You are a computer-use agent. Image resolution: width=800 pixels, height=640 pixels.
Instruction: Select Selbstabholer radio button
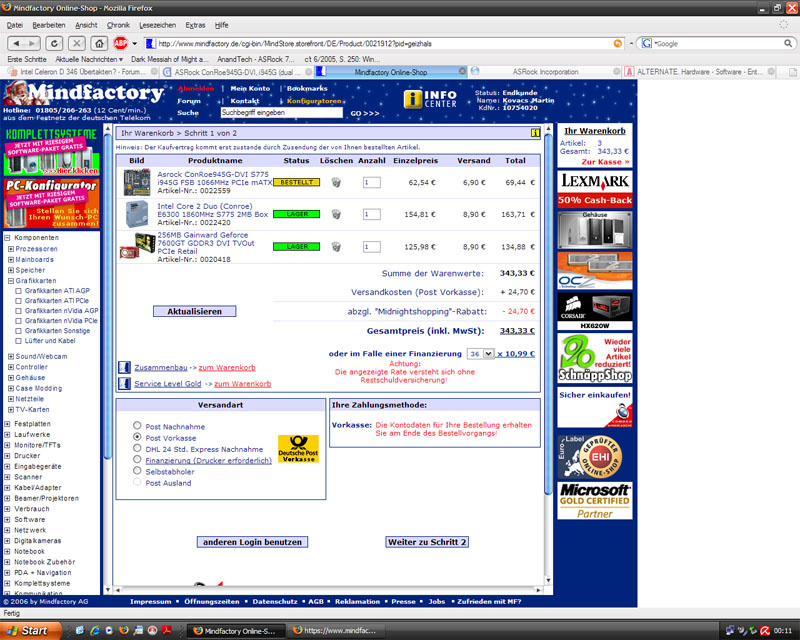click(x=137, y=471)
